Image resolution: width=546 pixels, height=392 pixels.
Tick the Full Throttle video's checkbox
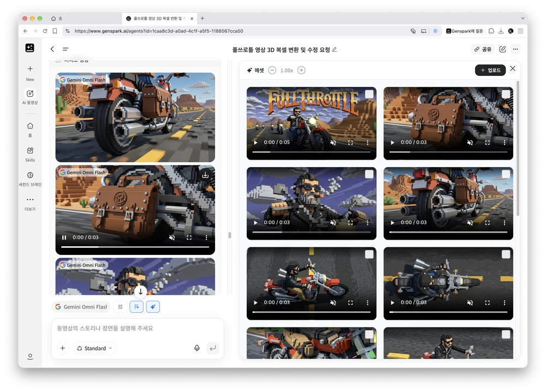[x=369, y=94]
